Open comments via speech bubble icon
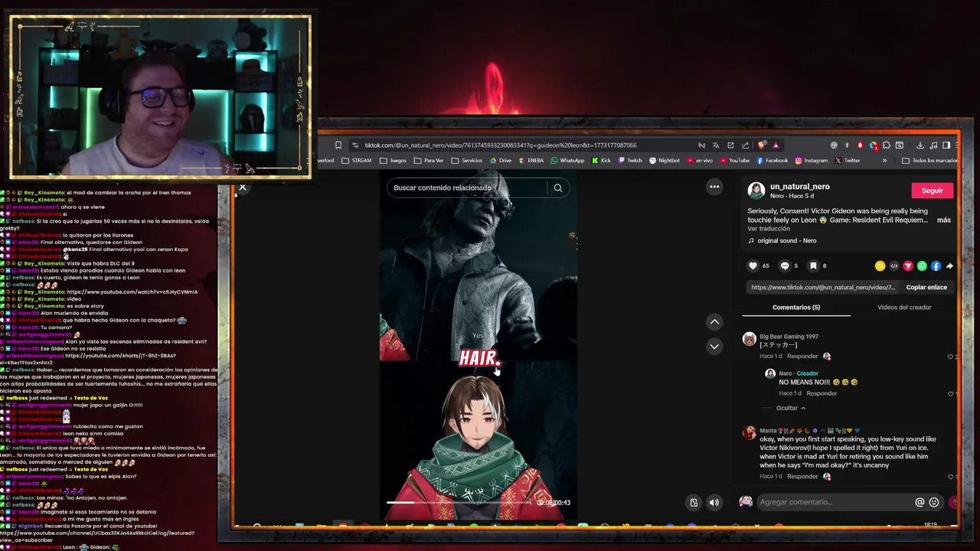The image size is (980, 551). click(x=784, y=266)
